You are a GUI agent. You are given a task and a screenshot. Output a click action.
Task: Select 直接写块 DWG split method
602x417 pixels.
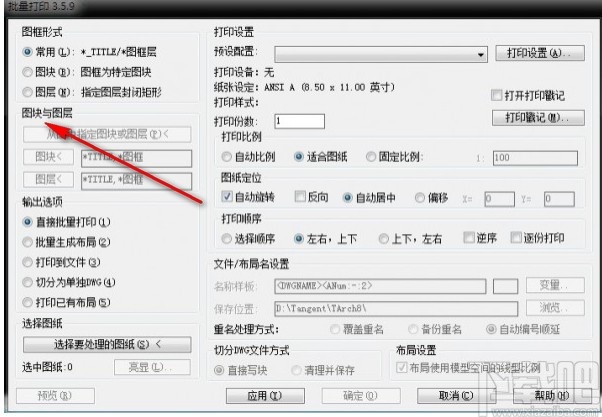coord(219,370)
